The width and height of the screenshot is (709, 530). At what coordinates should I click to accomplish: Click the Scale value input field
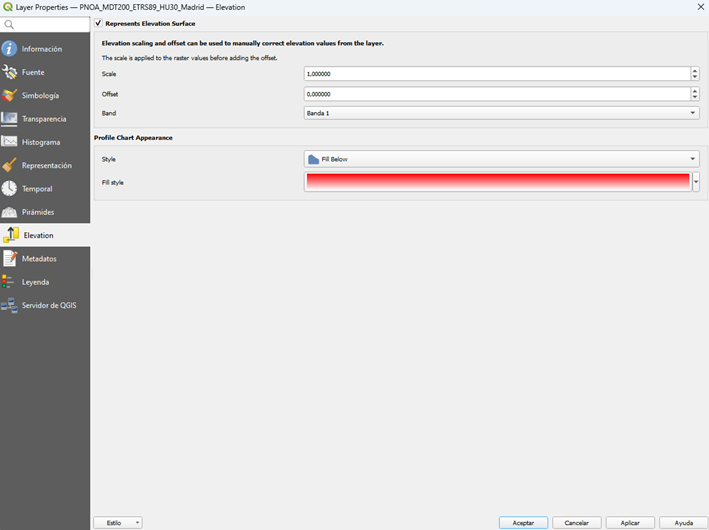coord(496,74)
